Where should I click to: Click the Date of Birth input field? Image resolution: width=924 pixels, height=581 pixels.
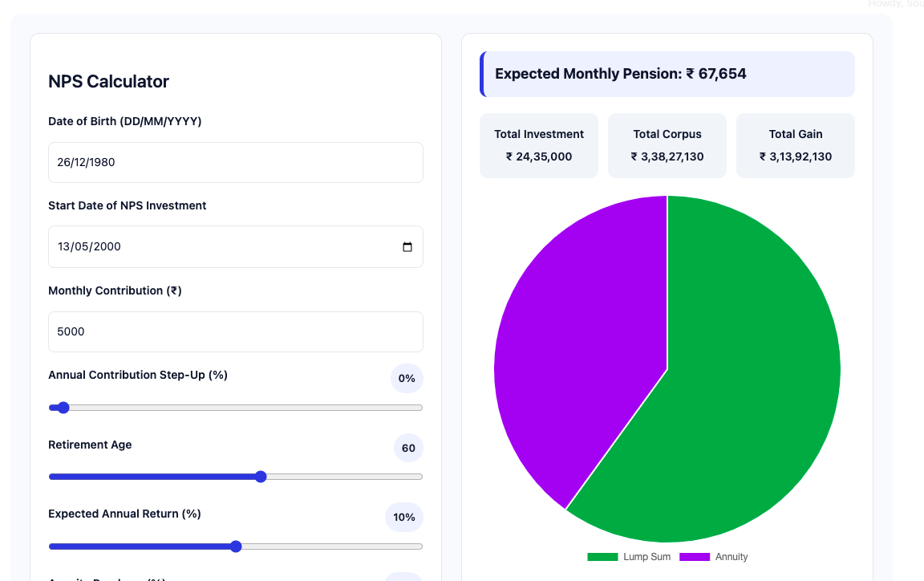click(236, 162)
